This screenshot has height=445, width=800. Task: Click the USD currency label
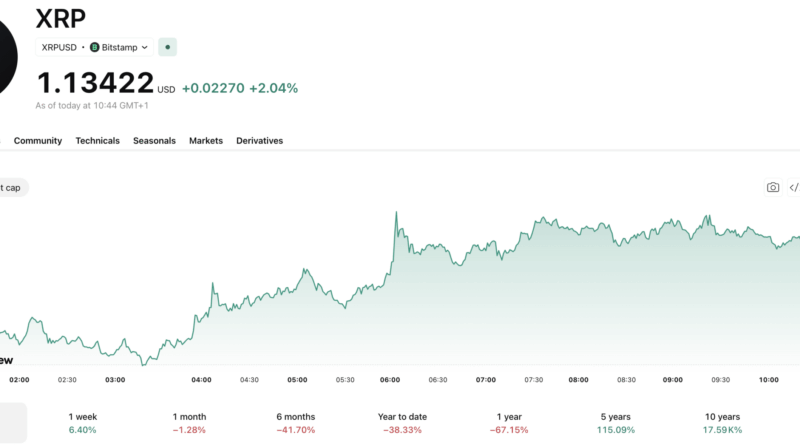[166, 90]
